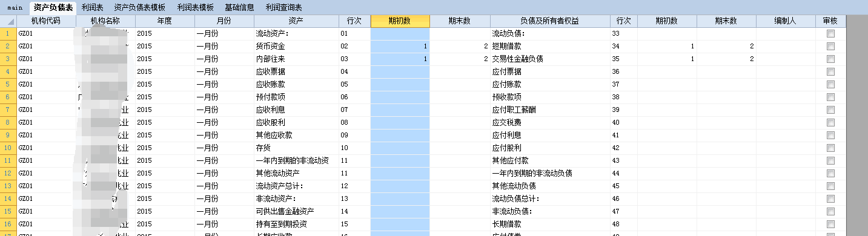The width and height of the screenshot is (868, 236).
Task: Enable 审核 checkbox on 应付股利 row
Action: click(830, 148)
